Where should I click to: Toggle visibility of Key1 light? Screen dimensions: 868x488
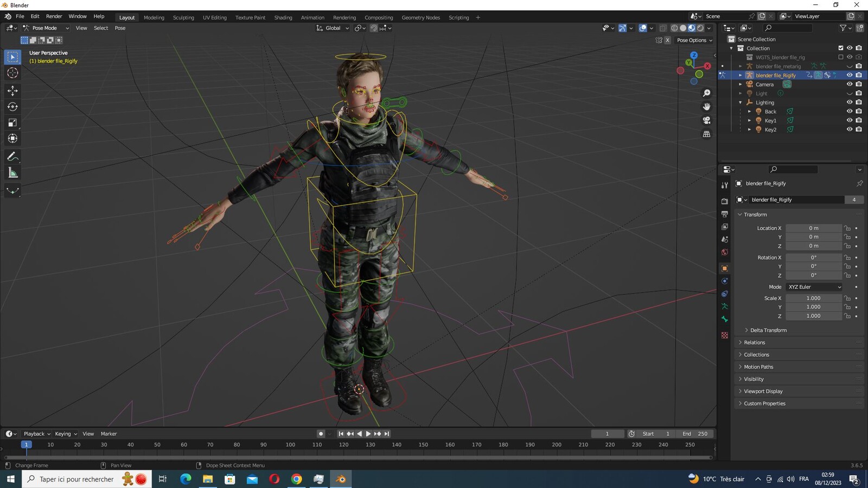coord(850,120)
